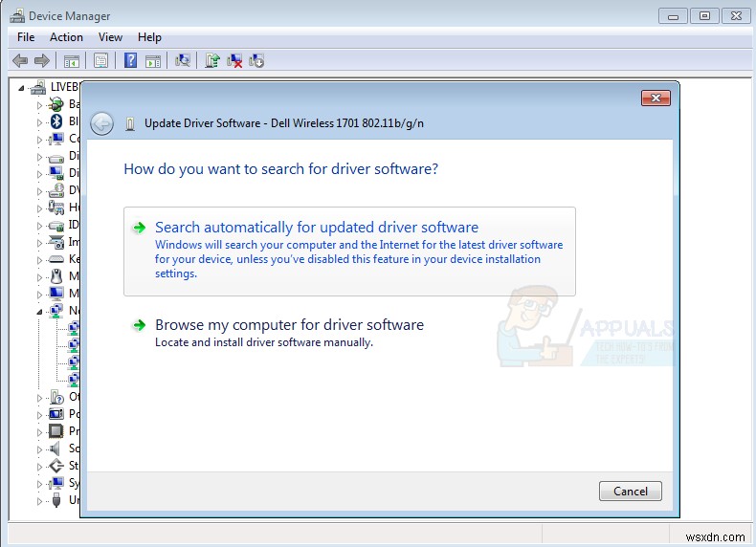The height and width of the screenshot is (547, 756).
Task: Open the View menu
Action: pyautogui.click(x=110, y=37)
